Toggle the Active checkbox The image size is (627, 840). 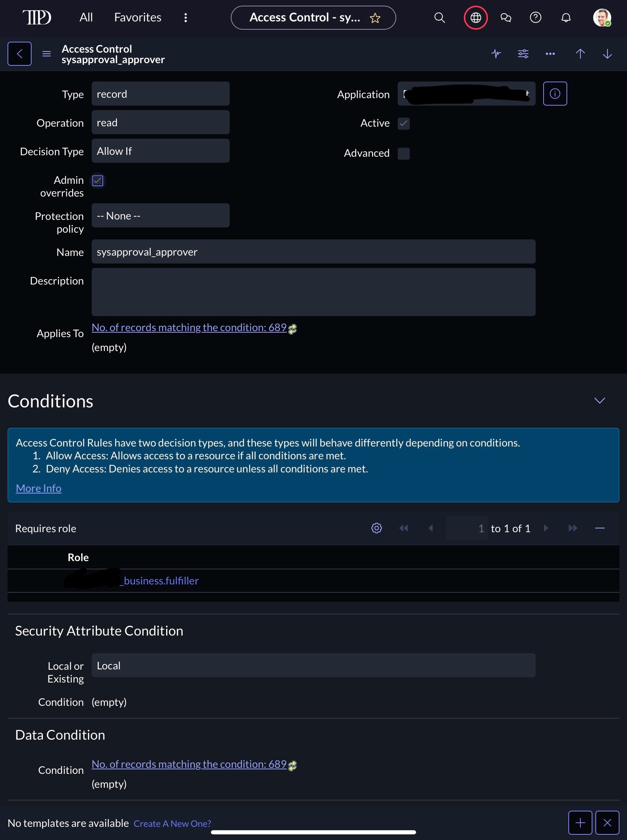coord(403,123)
